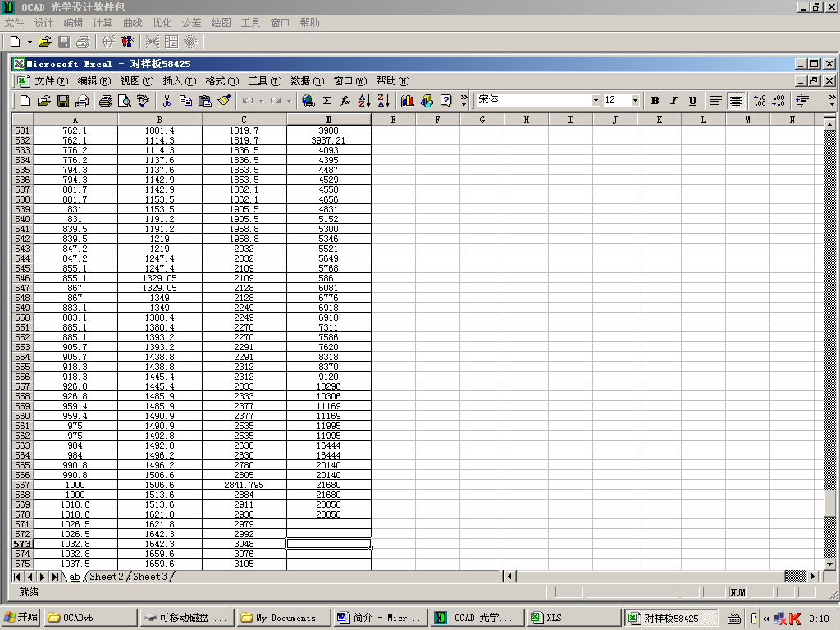Open Print Preview in Excel toolbar

click(x=125, y=101)
